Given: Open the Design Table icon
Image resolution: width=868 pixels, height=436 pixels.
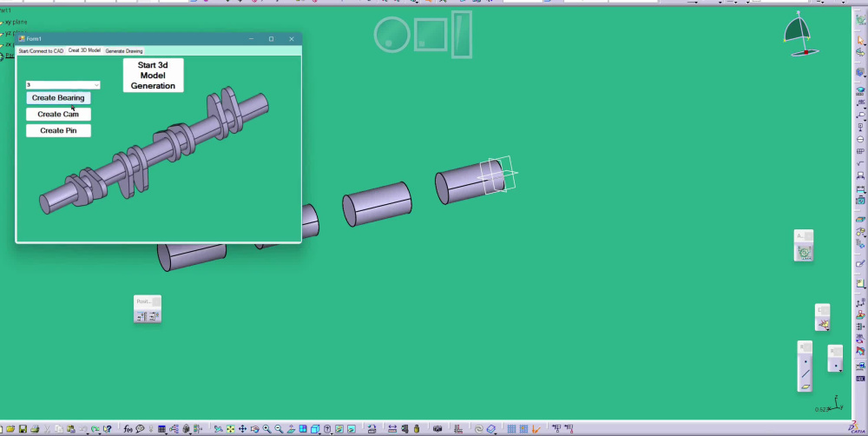Looking at the screenshot, I should click(x=161, y=429).
